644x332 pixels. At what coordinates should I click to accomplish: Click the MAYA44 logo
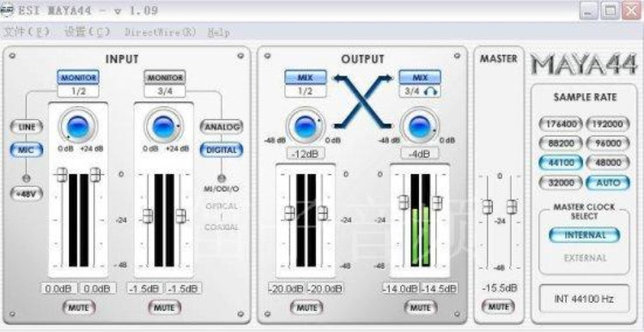584,64
